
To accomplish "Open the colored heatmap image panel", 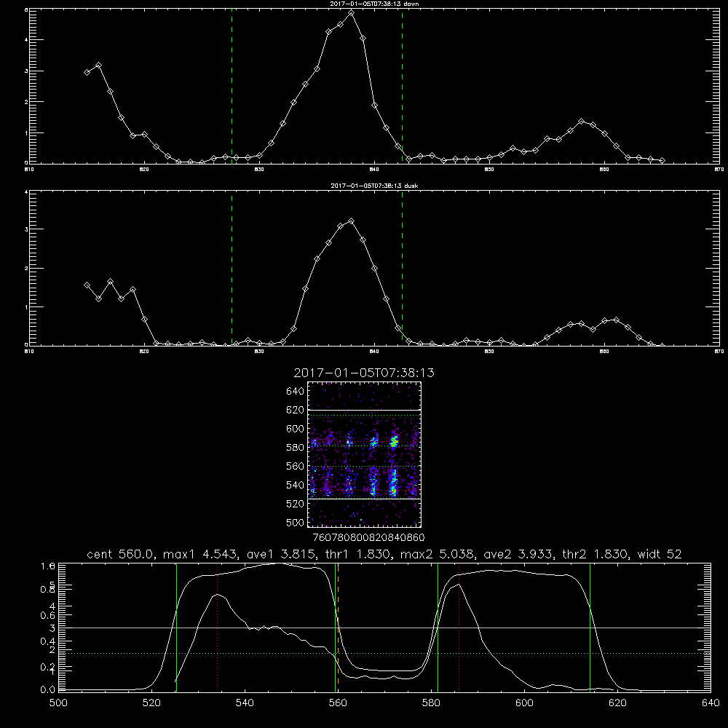I will tap(364, 454).
